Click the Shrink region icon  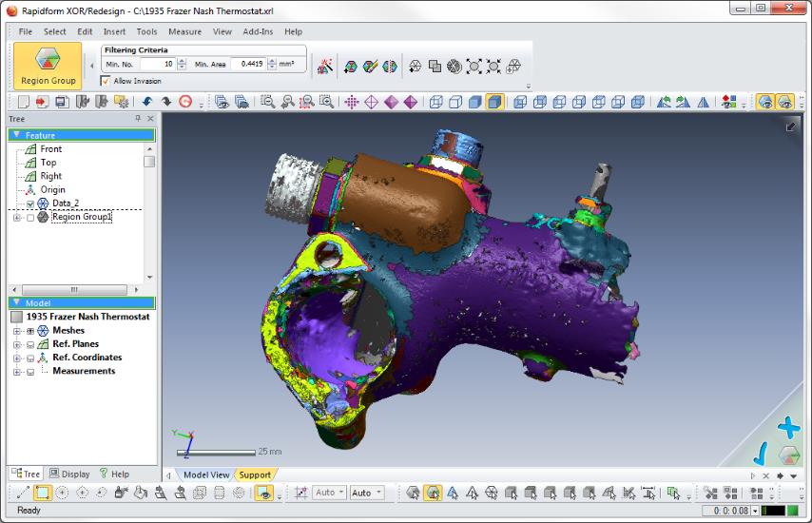coord(493,67)
